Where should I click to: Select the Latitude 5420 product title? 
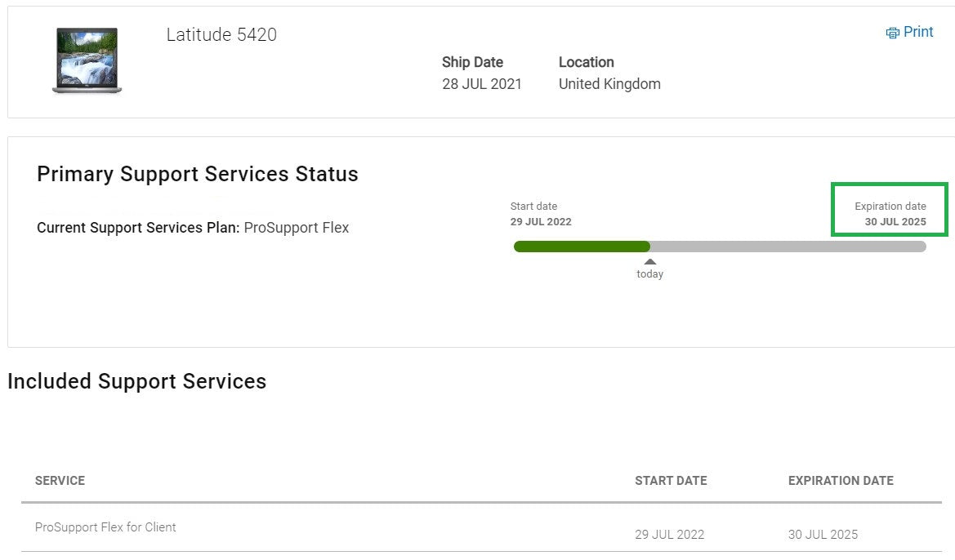(x=221, y=34)
